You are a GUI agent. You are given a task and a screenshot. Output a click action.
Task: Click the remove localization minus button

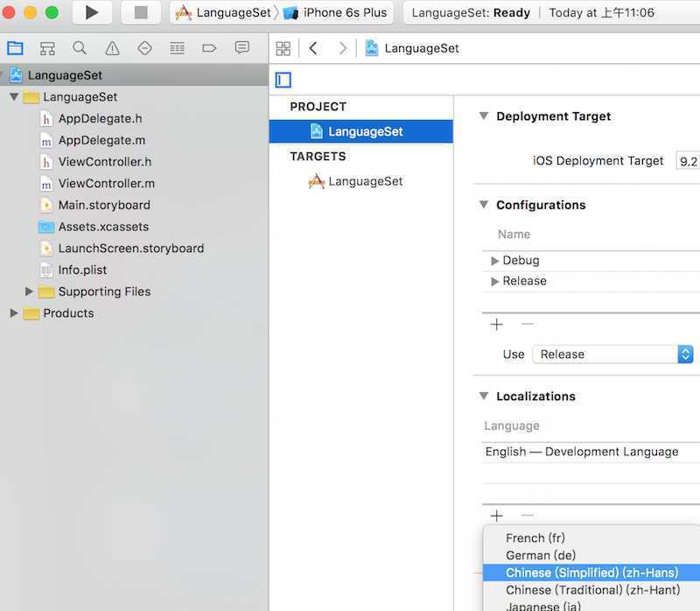point(528,516)
